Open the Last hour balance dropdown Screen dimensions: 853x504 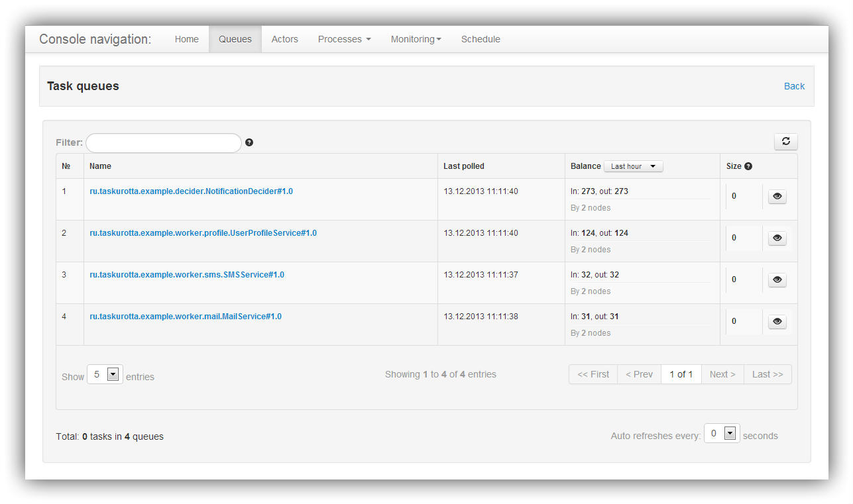coord(634,166)
